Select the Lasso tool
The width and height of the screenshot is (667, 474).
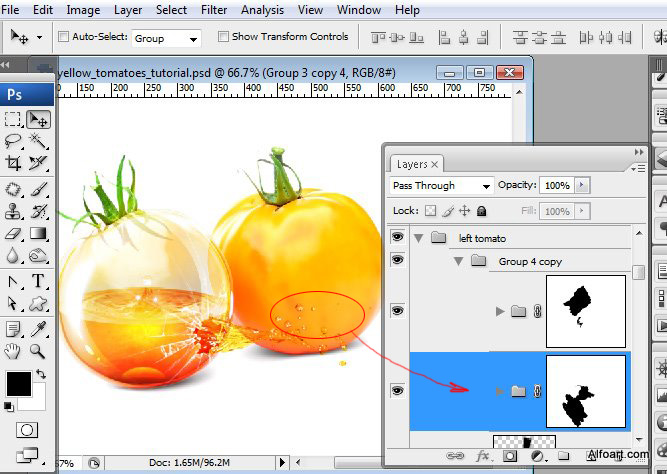click(14, 141)
